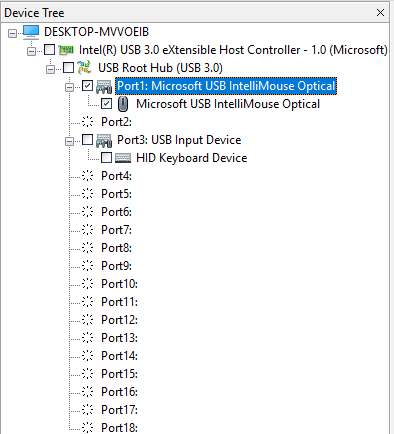Image resolution: width=394 pixels, height=434 pixels.
Task: Click the empty port icon for Port10
Action: point(87,284)
